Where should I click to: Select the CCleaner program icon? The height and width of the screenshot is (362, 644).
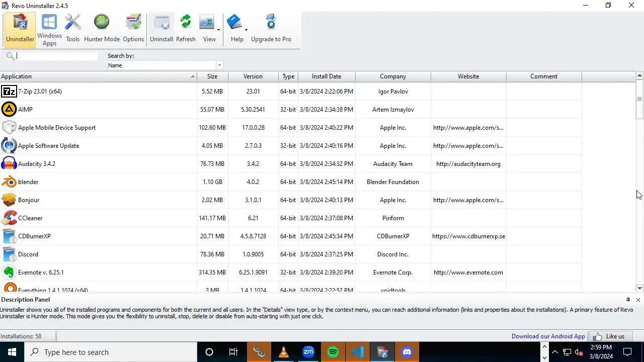click(9, 218)
